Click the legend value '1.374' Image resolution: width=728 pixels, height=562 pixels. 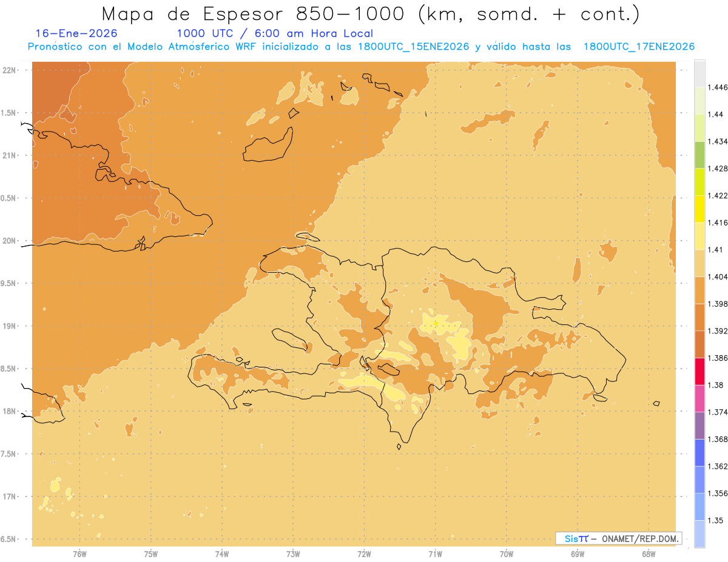[718, 412]
